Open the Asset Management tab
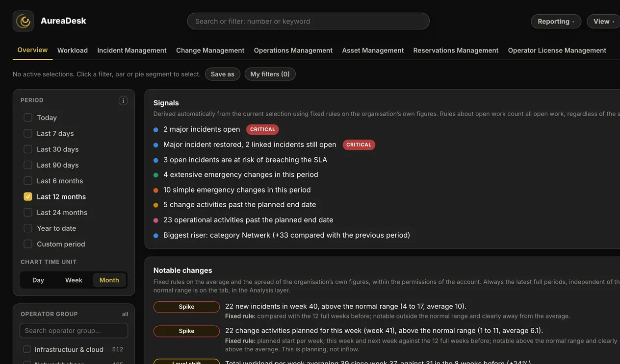 [x=373, y=50]
